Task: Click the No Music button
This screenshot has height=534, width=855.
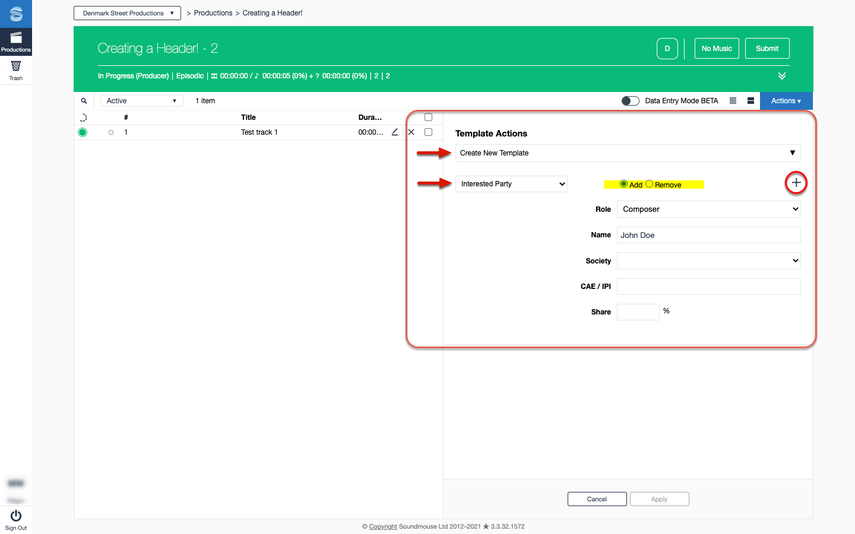Action: [x=716, y=49]
